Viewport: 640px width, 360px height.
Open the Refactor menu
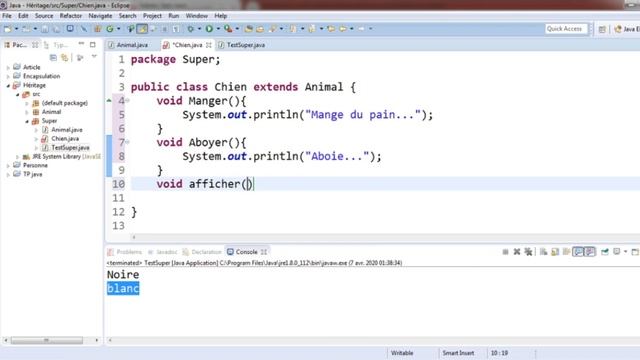tap(71, 16)
